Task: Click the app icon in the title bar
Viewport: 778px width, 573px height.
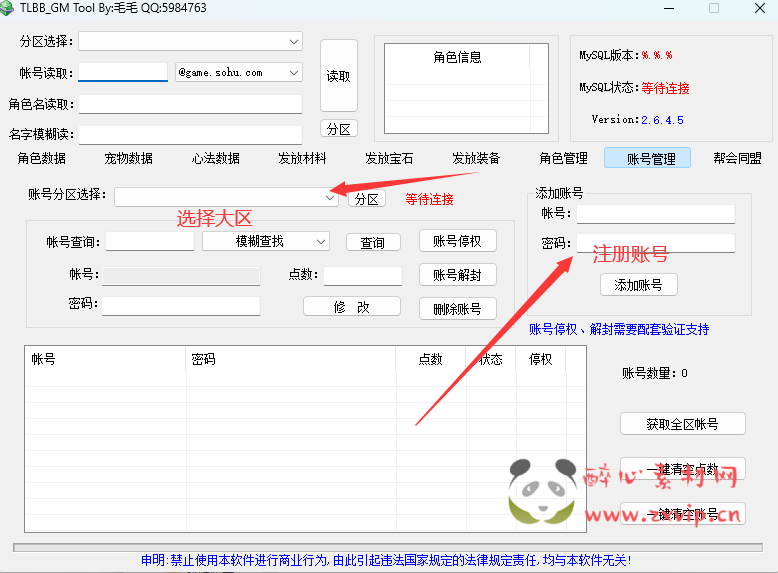Action: click(6, 8)
